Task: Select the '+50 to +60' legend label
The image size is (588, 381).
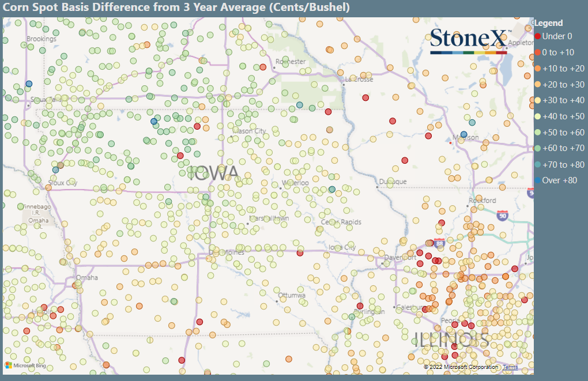Action: (x=563, y=133)
